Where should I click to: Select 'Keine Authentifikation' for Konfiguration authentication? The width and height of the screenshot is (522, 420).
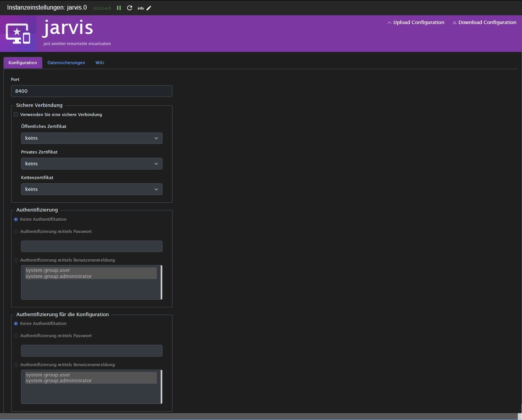coord(16,324)
